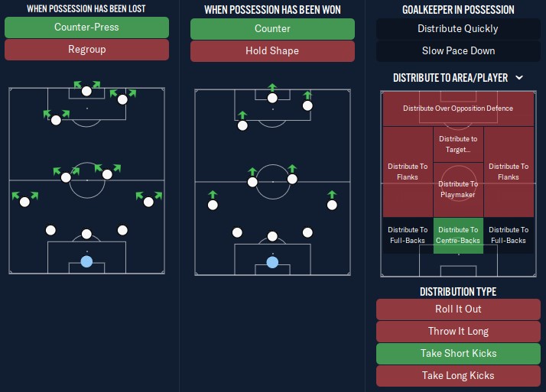546x392 pixels.
Task: Click the left wing-back dot in possession-lost pitch
Action: pos(24,202)
